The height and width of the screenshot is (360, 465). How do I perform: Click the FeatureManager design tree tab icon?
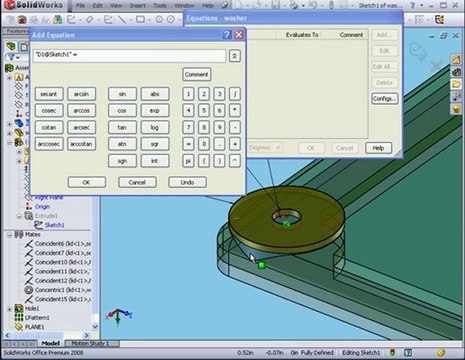click(x=11, y=46)
